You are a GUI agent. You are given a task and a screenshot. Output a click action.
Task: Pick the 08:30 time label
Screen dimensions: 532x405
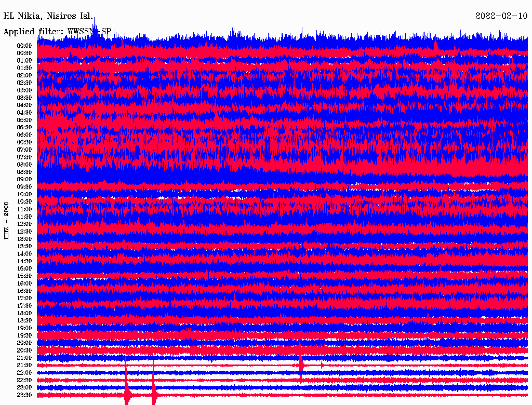(24, 172)
